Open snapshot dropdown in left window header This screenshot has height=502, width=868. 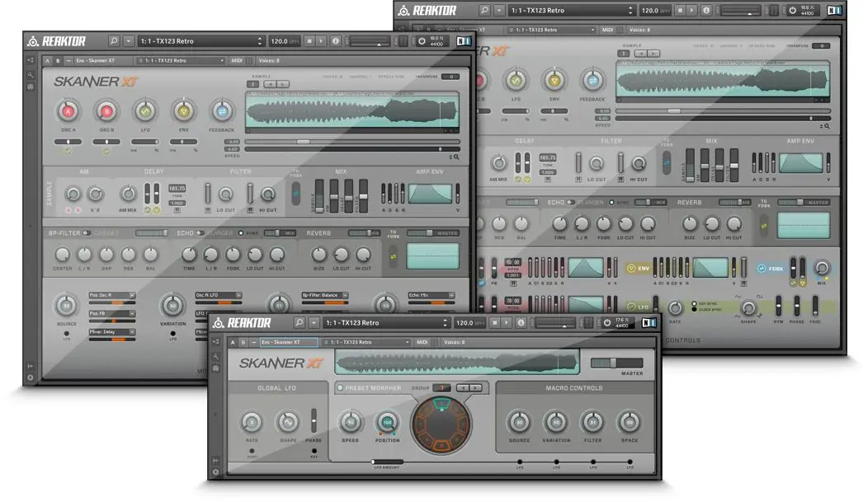tap(181, 60)
